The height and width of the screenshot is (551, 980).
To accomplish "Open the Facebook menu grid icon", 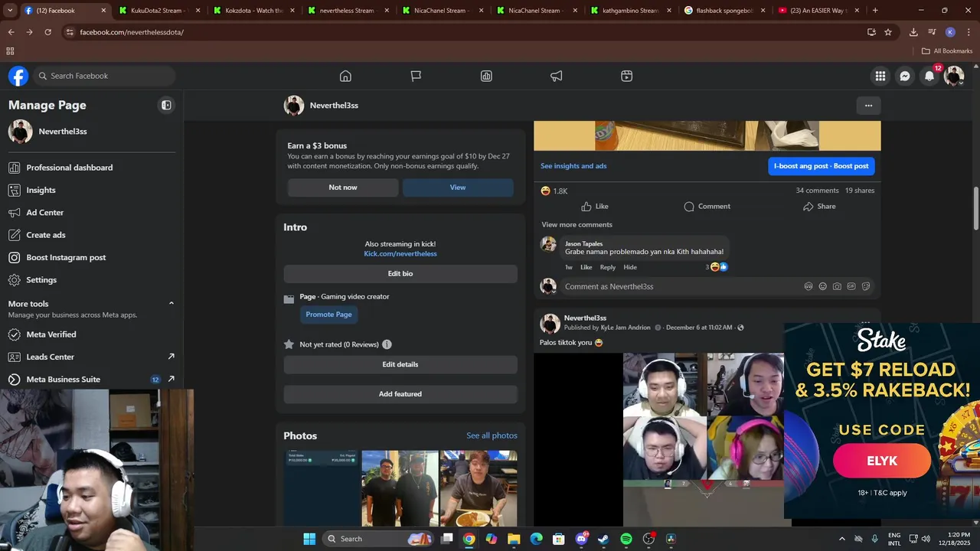I will [880, 76].
